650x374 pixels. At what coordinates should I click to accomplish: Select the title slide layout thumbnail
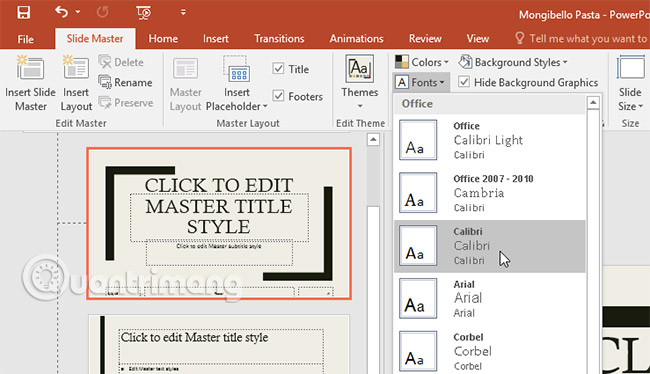pos(219,223)
